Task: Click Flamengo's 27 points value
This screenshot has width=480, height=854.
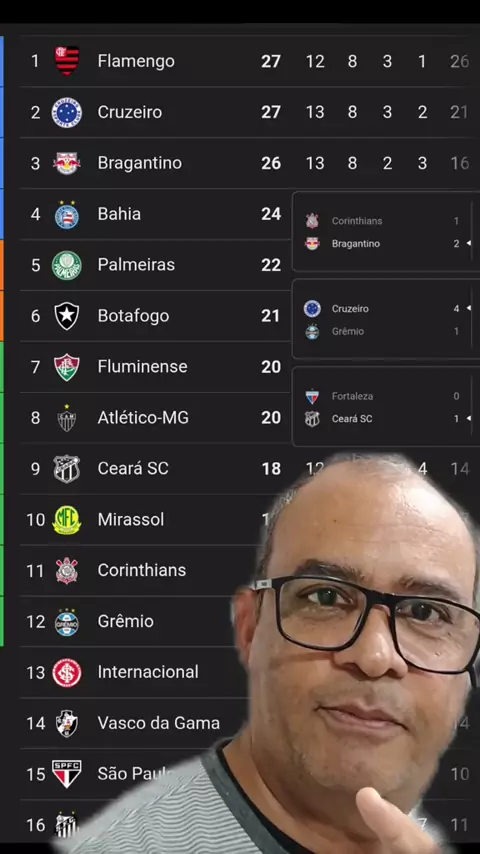Action: coord(271,61)
